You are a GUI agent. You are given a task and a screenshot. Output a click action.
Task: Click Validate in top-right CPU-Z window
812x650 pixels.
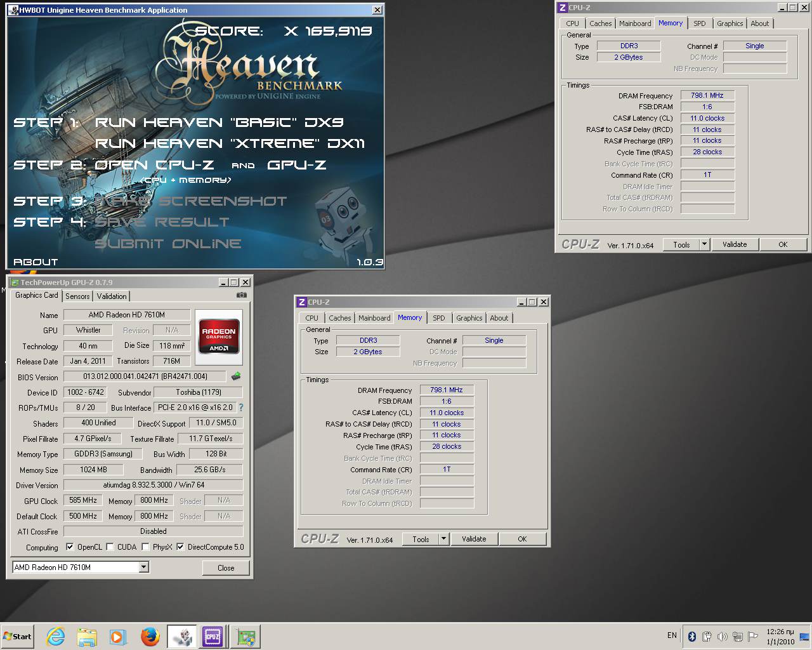coord(735,244)
